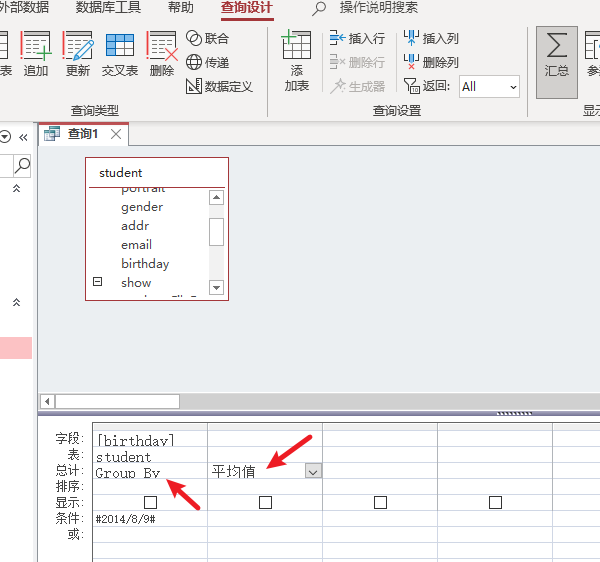Select the Delete (删除) query type
This screenshot has width=600, height=562.
[162, 54]
